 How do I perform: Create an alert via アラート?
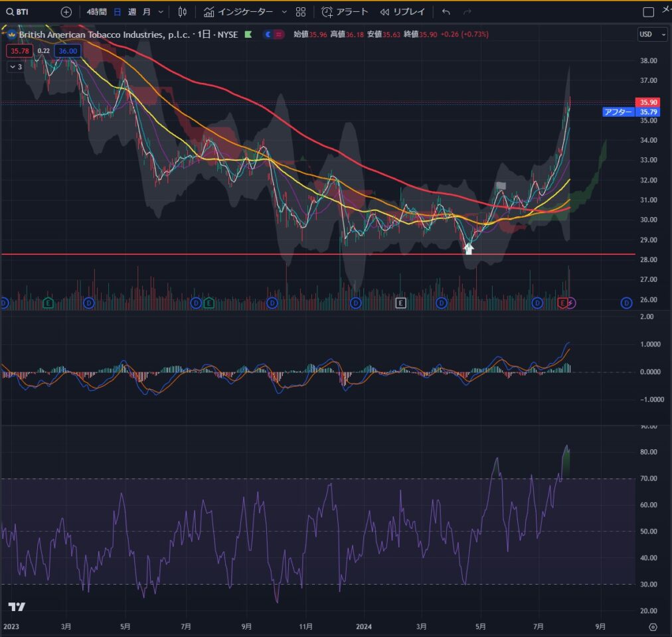click(x=345, y=12)
